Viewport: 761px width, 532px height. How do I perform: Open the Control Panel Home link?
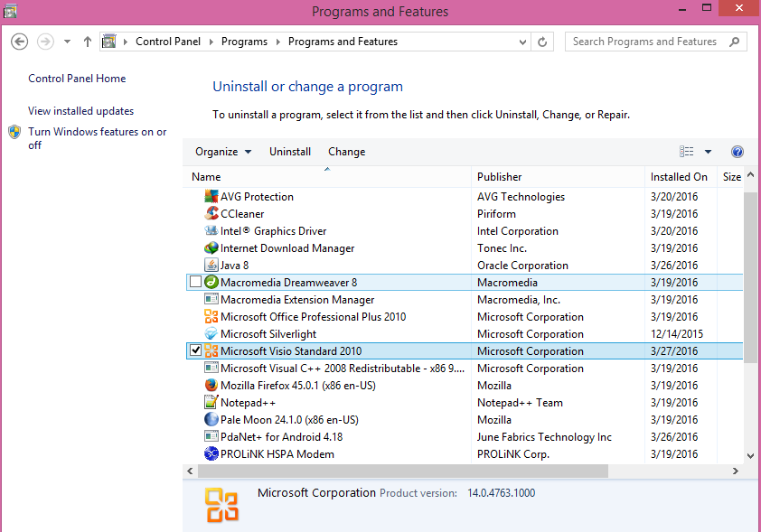click(77, 79)
